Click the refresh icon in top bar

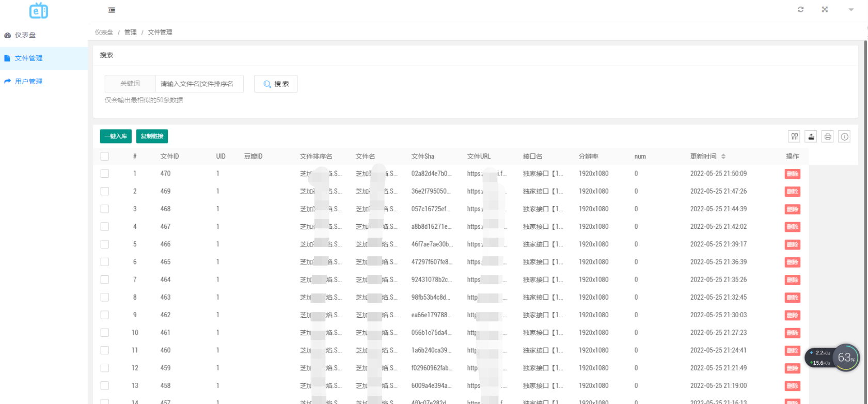800,9
